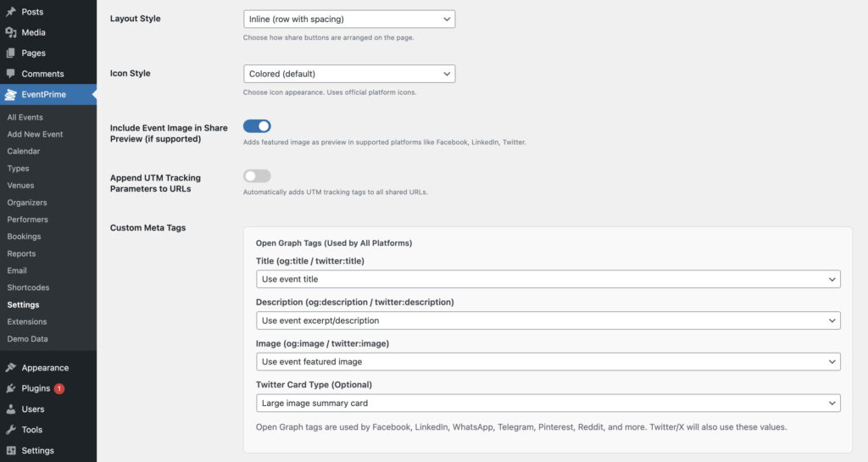The width and height of the screenshot is (868, 462).
Task: Go to Bookings in EventPrime menu
Action: (x=24, y=237)
